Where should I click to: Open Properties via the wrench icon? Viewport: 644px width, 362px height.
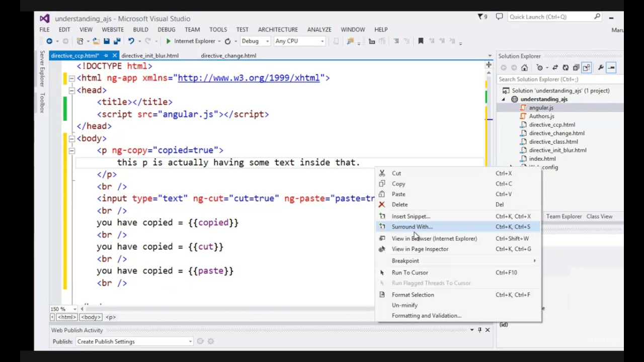pyautogui.click(x=600, y=68)
